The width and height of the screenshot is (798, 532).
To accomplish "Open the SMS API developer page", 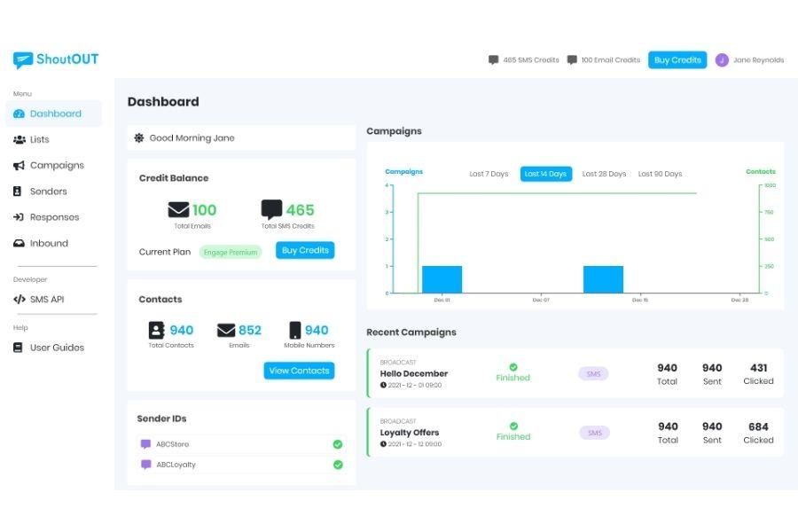I will [x=46, y=300].
